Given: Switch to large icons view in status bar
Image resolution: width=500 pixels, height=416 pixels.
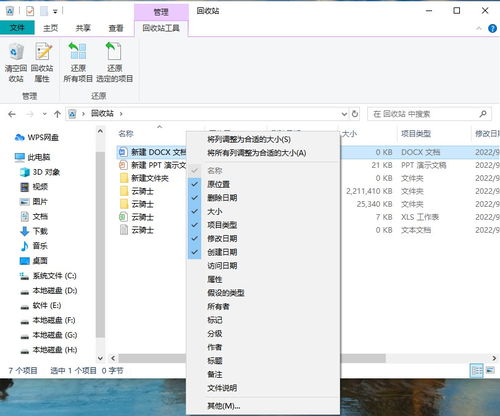Looking at the screenshot, I should tap(490, 370).
